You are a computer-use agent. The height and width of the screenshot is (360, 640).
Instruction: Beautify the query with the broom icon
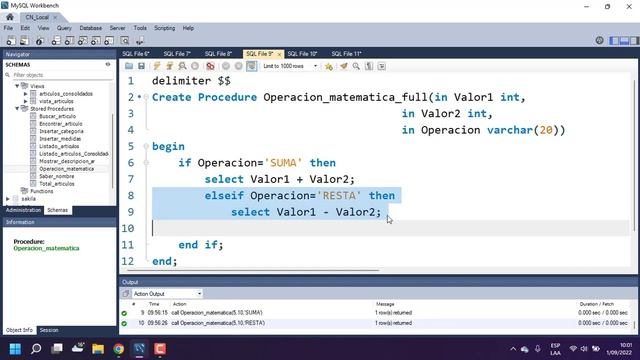344,66
